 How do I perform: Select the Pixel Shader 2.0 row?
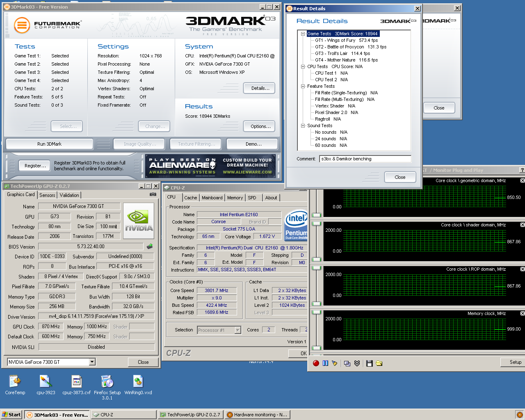click(x=336, y=112)
